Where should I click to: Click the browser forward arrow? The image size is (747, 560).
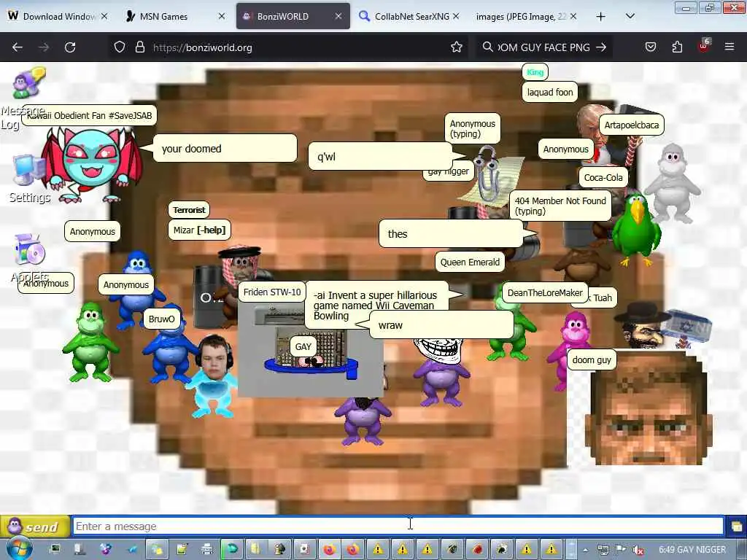[44, 47]
